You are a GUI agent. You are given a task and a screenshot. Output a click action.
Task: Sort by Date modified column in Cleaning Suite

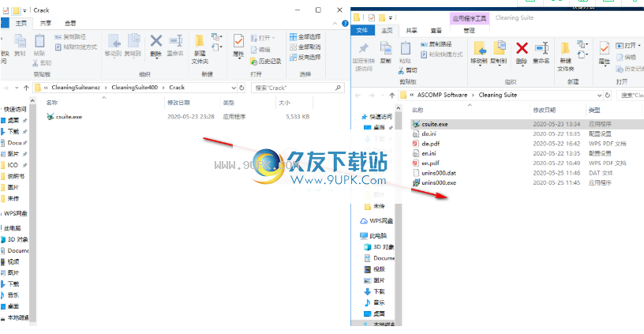click(x=545, y=110)
